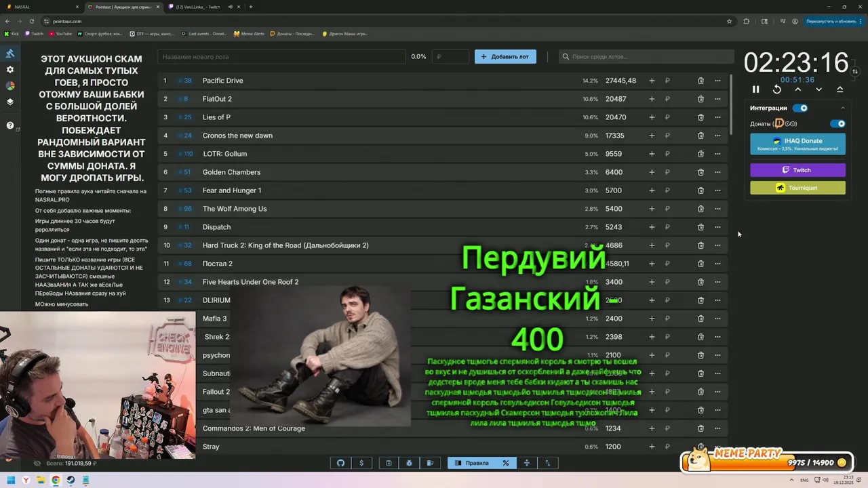Open more options for Lies of P
This screenshot has width=868, height=488.
(x=717, y=117)
